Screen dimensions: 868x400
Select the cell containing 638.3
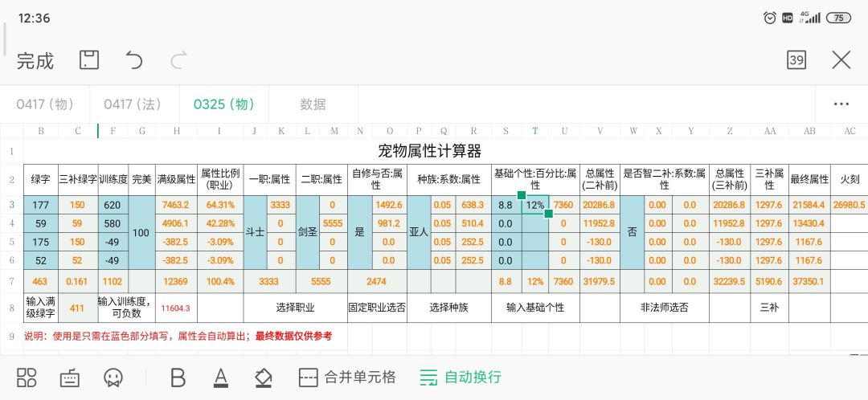(x=473, y=205)
